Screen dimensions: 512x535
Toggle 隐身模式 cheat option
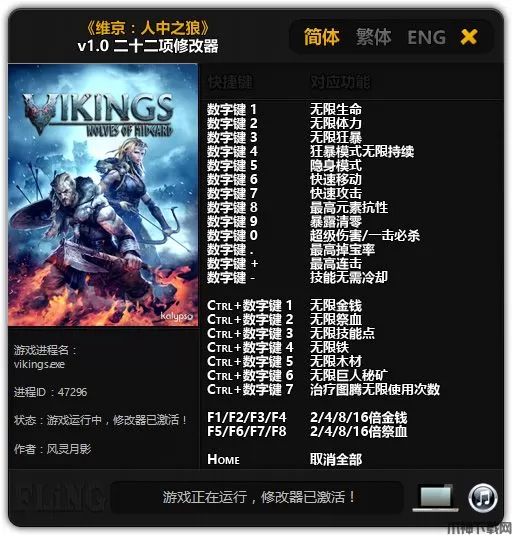(x=336, y=165)
